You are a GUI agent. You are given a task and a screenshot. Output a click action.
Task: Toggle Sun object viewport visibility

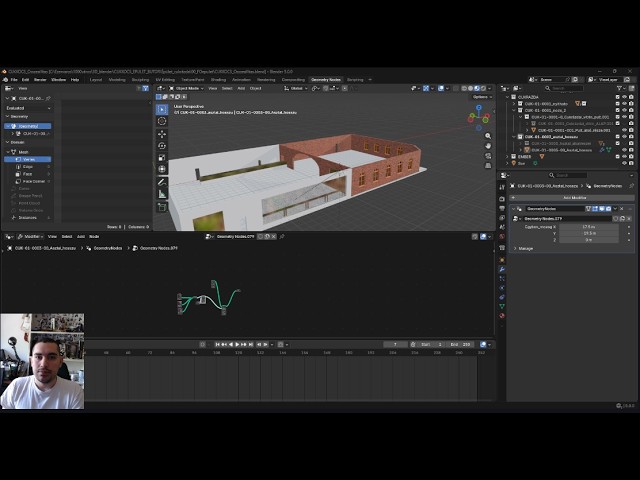coord(624,163)
